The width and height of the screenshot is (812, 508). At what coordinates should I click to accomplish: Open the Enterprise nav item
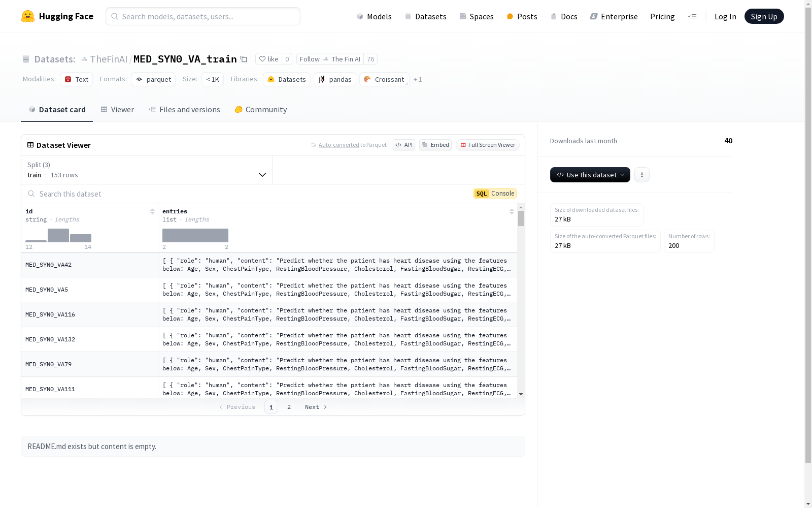[x=614, y=16]
